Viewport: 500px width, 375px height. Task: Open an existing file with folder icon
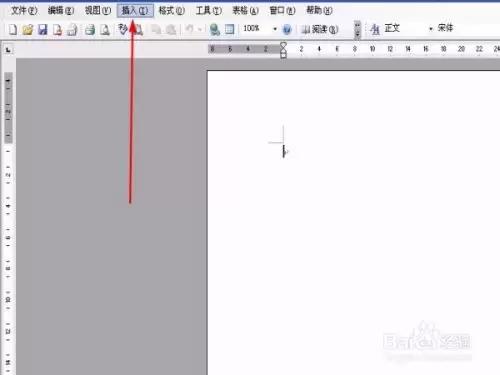[28, 30]
